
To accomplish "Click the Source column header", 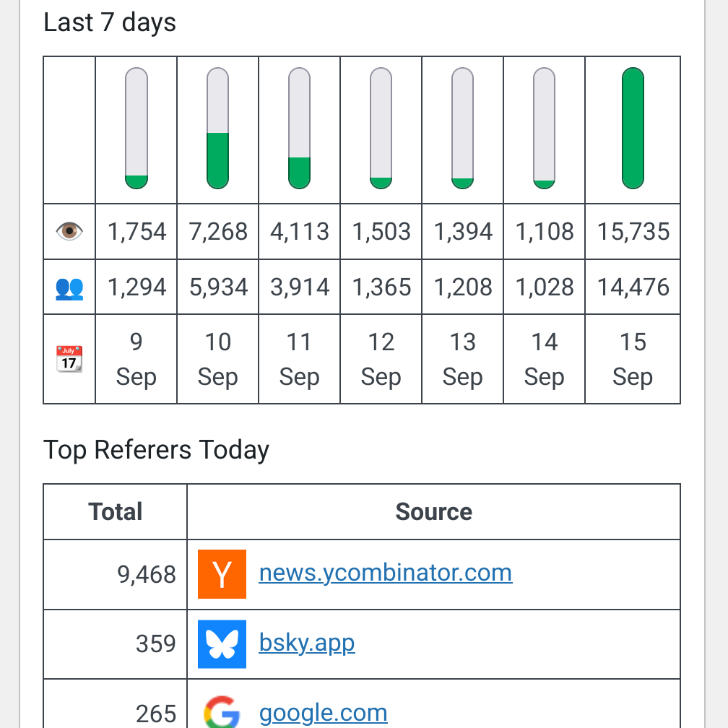I will point(433,512).
